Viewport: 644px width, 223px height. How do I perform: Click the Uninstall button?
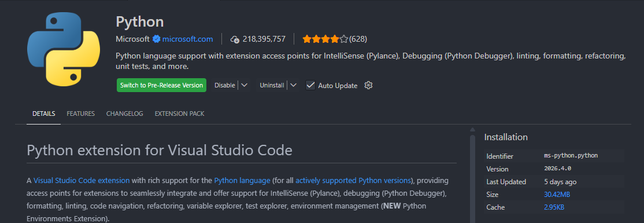272,85
